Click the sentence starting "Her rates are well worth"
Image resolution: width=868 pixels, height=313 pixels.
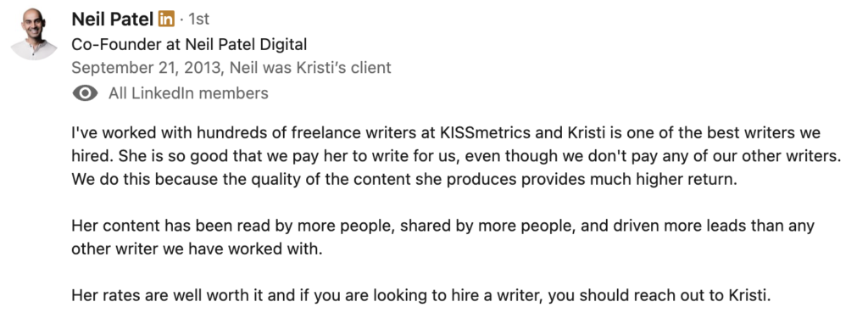(421, 295)
